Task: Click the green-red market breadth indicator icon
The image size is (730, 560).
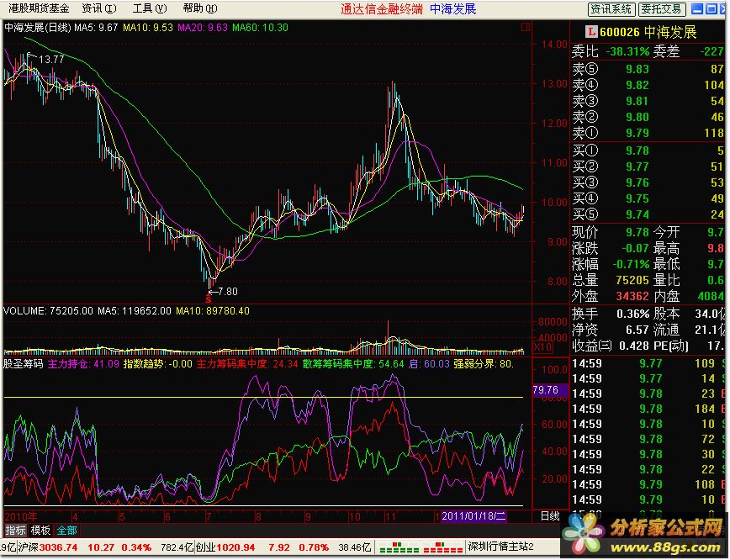Action: (399, 547)
